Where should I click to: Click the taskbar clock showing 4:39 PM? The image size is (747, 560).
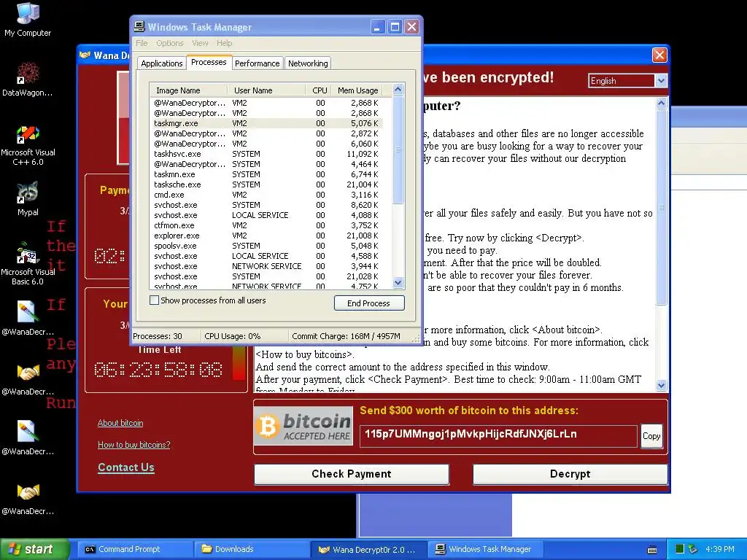[x=720, y=549]
